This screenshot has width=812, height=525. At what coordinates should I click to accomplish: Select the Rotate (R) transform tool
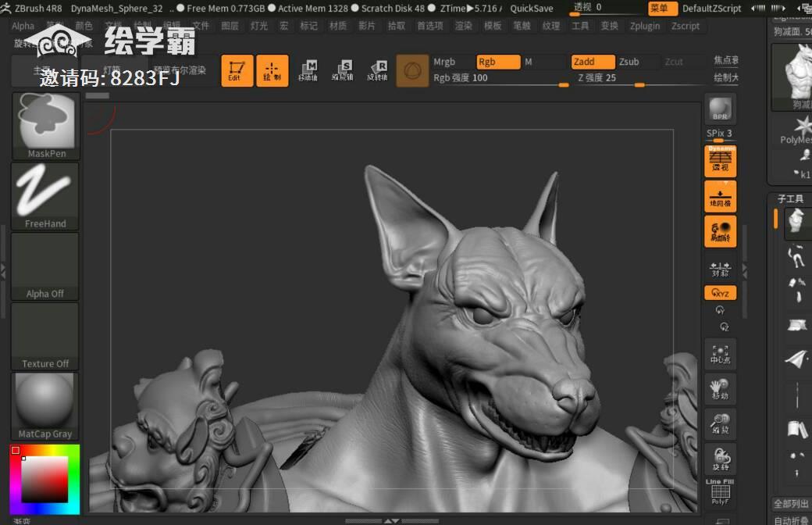pyautogui.click(x=378, y=70)
